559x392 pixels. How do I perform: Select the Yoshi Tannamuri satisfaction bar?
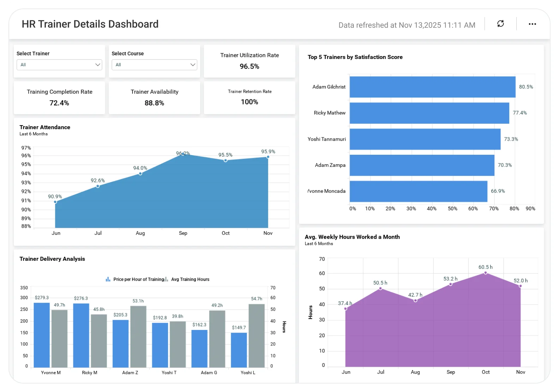[x=425, y=139]
